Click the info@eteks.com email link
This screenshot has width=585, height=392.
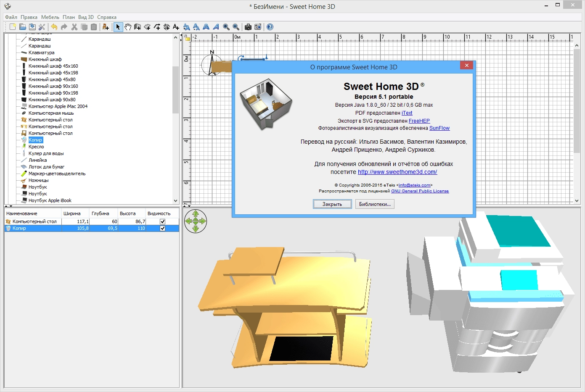point(415,185)
